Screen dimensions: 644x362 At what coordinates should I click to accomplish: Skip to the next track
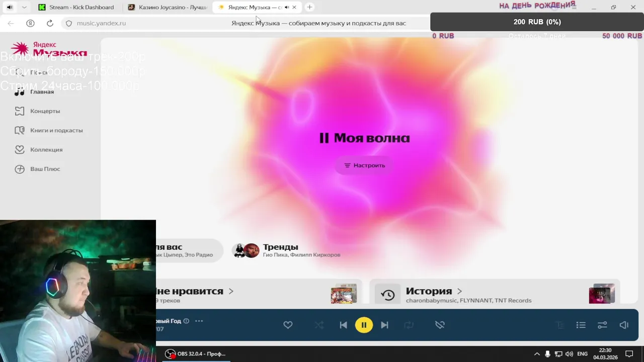tap(384, 325)
